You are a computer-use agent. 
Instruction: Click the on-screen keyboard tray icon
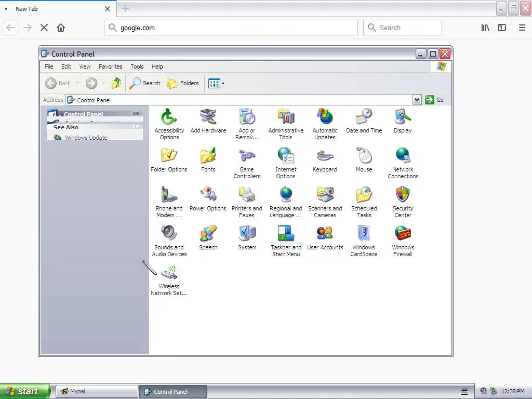(x=464, y=392)
